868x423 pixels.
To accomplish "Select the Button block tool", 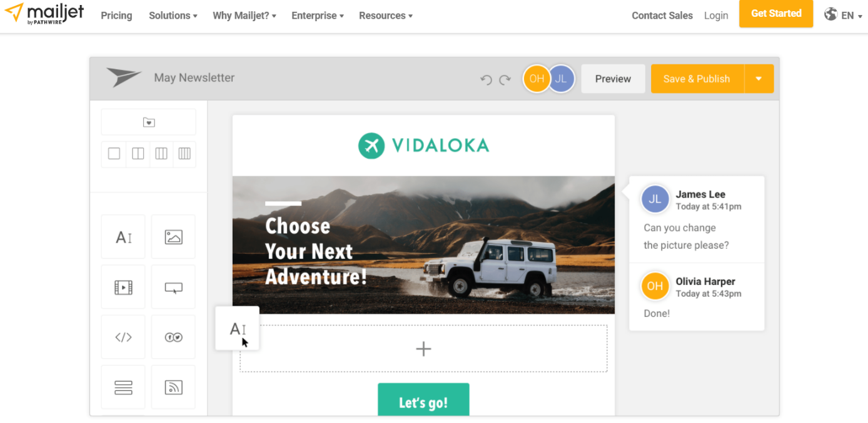I will click(x=173, y=287).
